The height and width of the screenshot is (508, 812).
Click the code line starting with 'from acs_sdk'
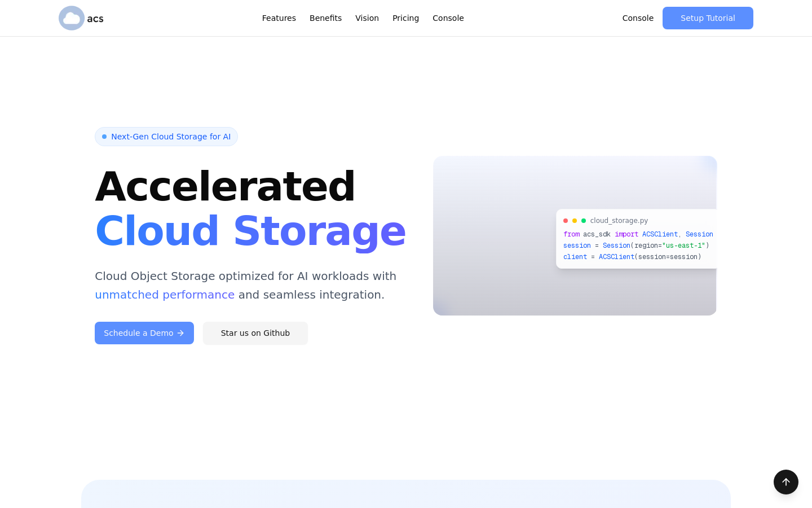(x=638, y=234)
